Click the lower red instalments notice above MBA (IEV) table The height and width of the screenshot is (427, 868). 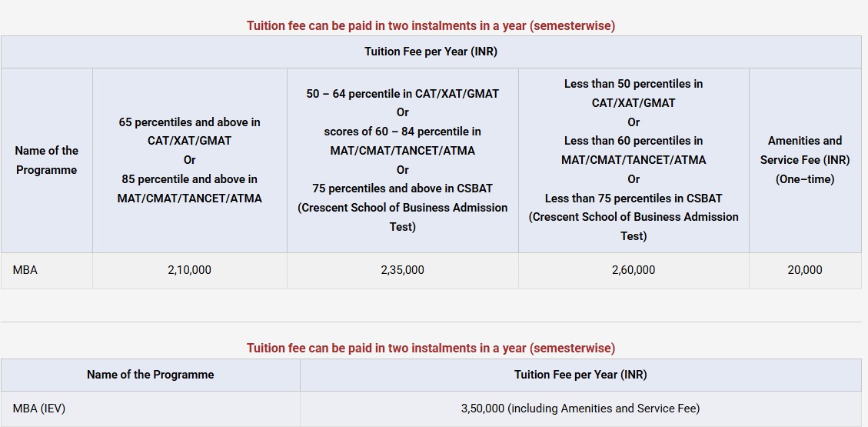(431, 349)
